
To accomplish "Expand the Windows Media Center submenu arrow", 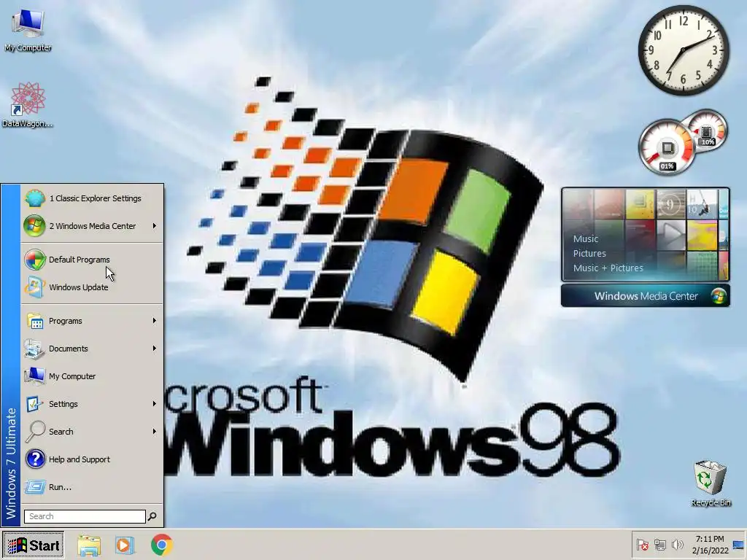I will click(x=155, y=226).
